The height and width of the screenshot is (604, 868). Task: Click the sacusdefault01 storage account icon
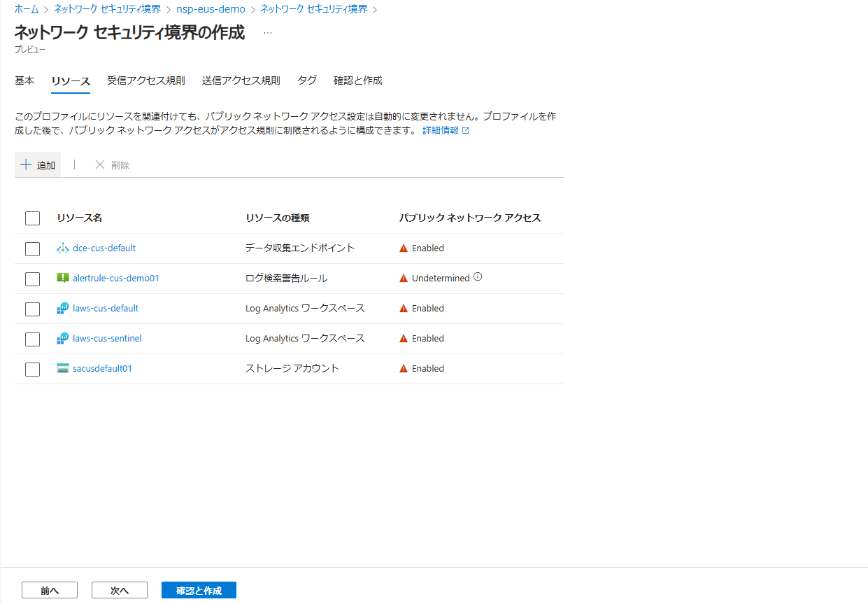[63, 368]
